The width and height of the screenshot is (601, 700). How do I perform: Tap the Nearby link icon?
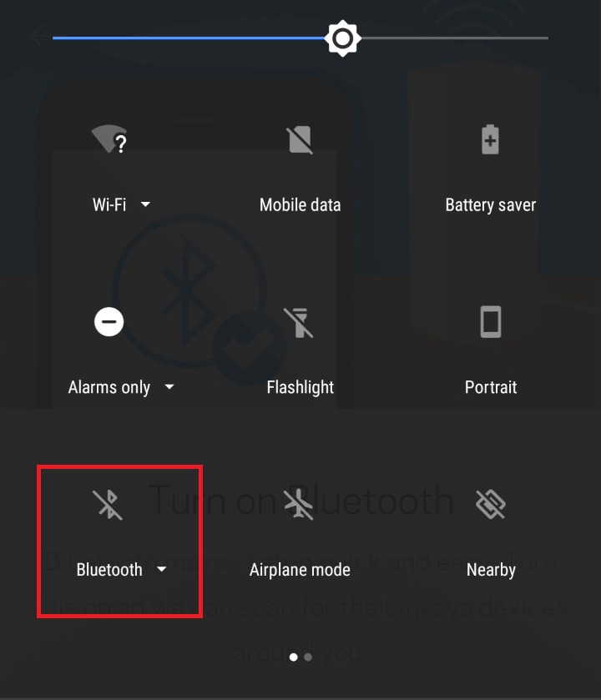pos(490,505)
